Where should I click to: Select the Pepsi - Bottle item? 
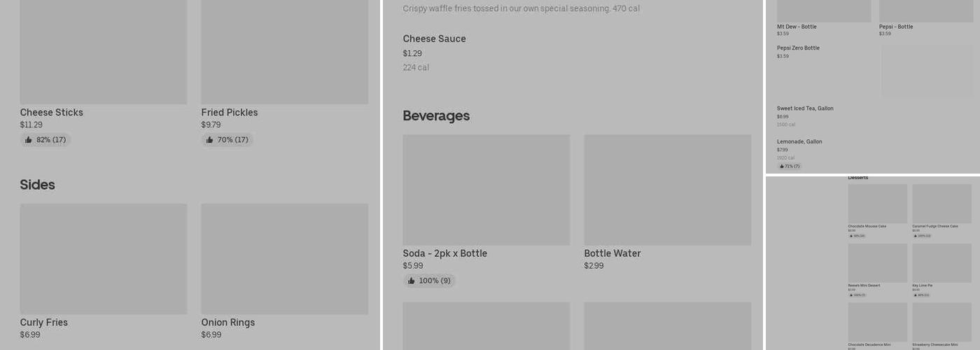(896, 27)
